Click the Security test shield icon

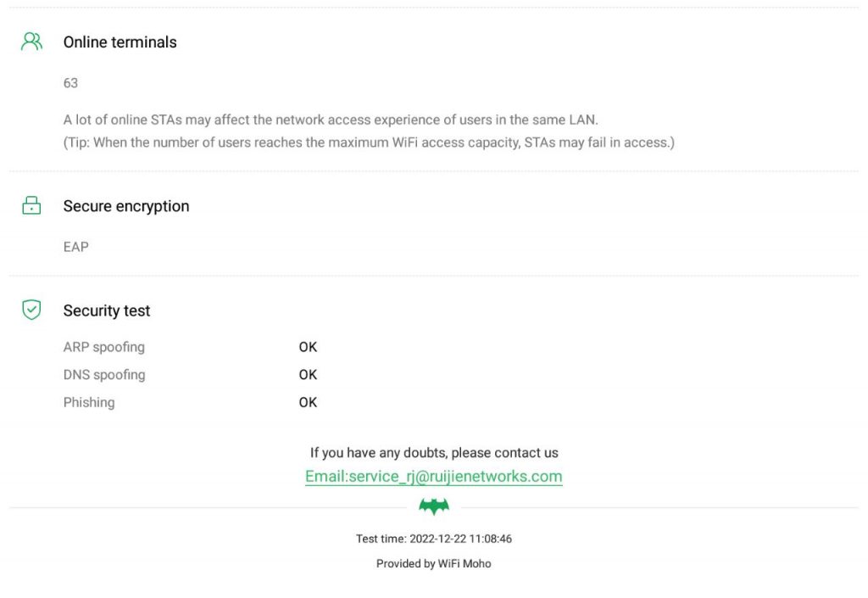pos(31,310)
